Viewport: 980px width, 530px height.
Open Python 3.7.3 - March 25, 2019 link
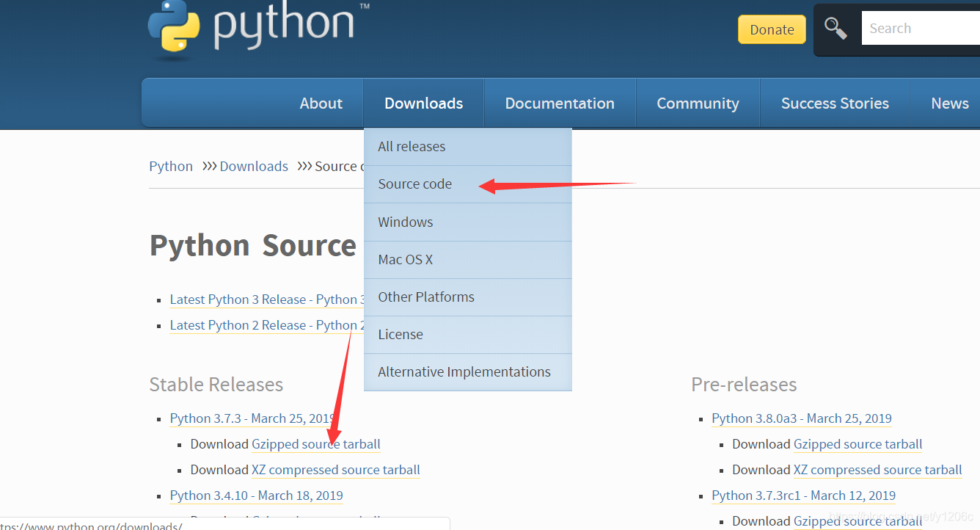coord(253,418)
